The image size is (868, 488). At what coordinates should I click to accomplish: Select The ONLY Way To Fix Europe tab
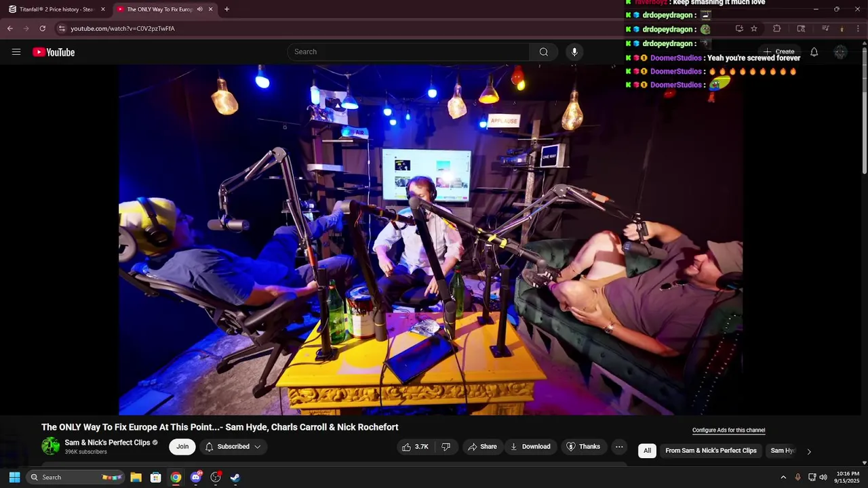165,9
